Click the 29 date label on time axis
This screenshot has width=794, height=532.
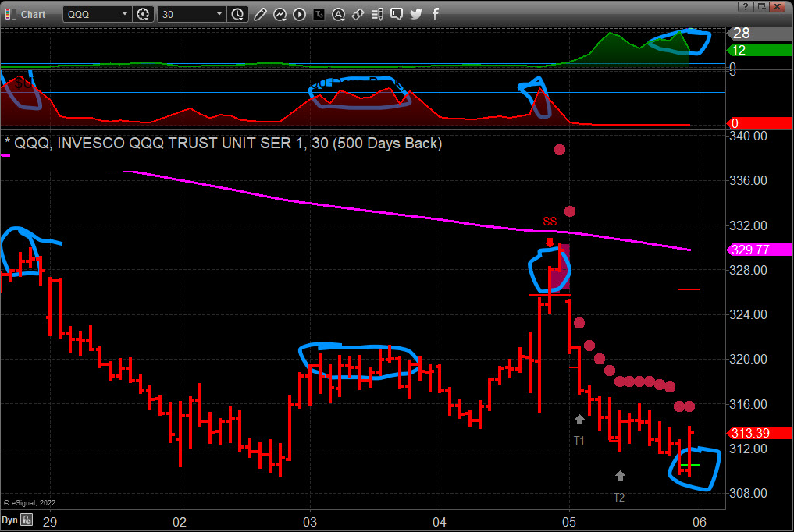(50, 522)
